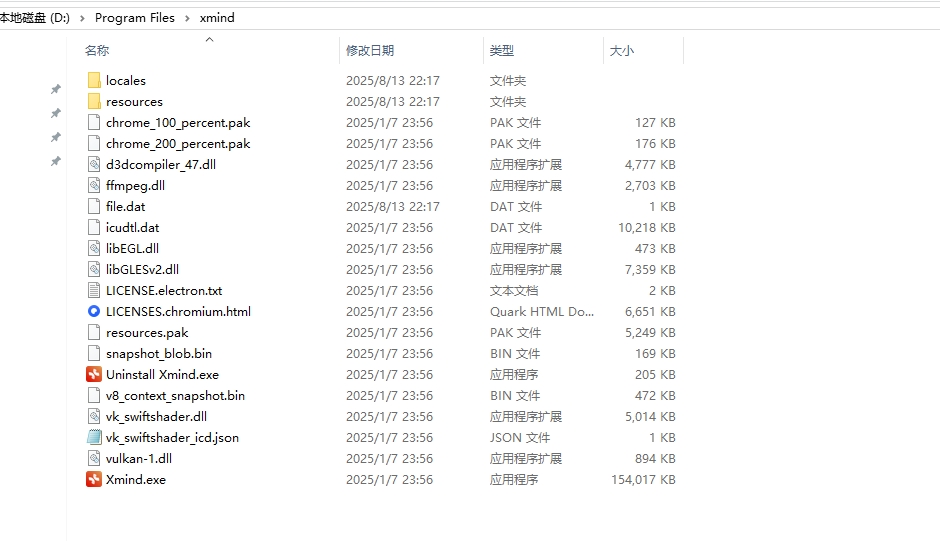Viewport: 940px width, 541px height.
Task: Click the Uninstall Xmind.exe red icon
Action: (x=94, y=374)
